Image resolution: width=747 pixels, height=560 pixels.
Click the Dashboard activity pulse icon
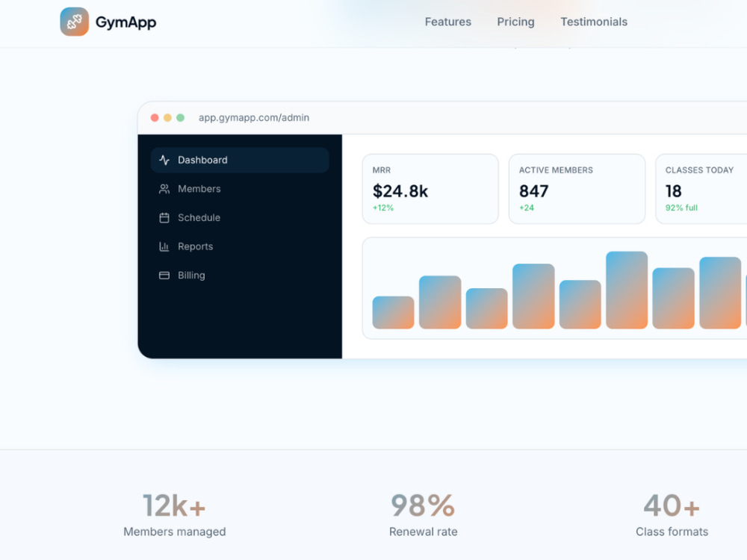[164, 160]
